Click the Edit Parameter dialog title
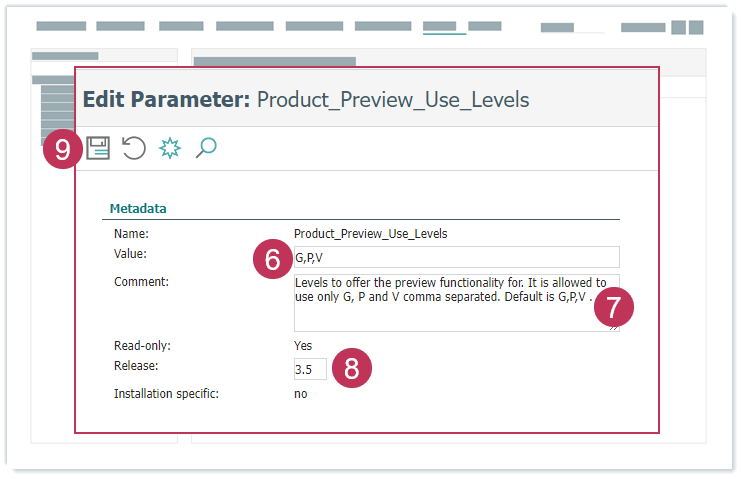The image size is (742, 479). coord(305,99)
